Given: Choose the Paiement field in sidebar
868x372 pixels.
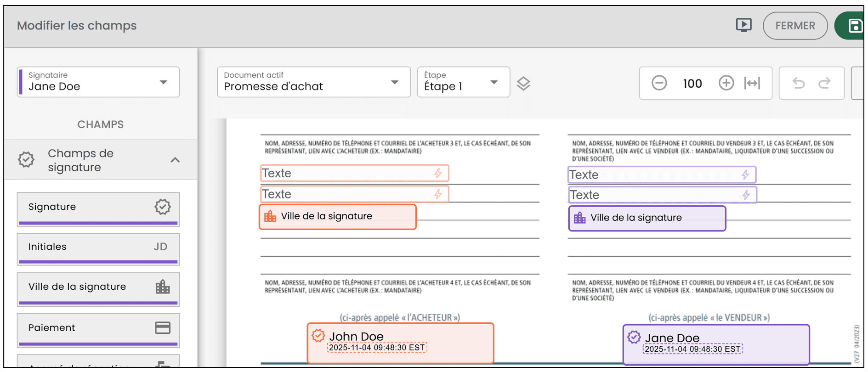Looking at the screenshot, I should pos(98,328).
